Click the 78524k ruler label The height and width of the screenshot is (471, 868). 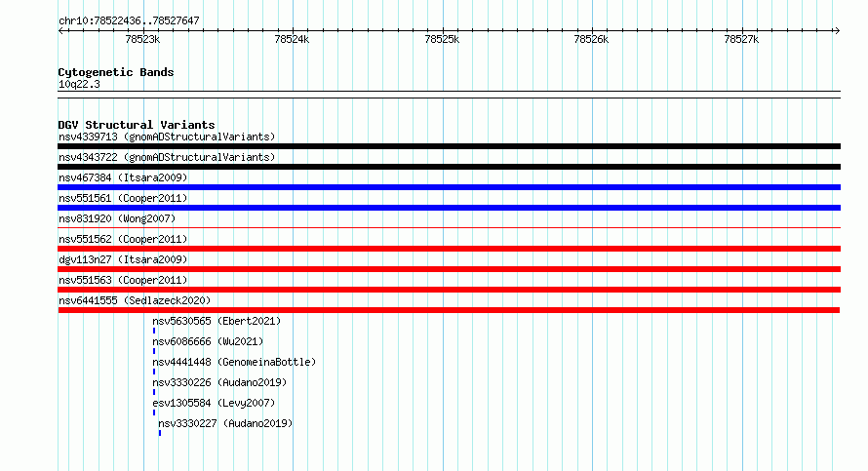pyautogui.click(x=292, y=39)
